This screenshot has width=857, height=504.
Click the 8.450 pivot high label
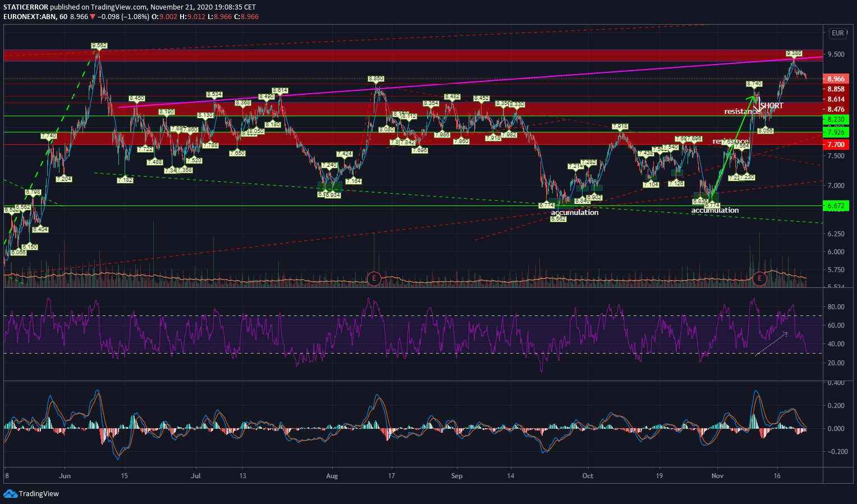click(136, 98)
